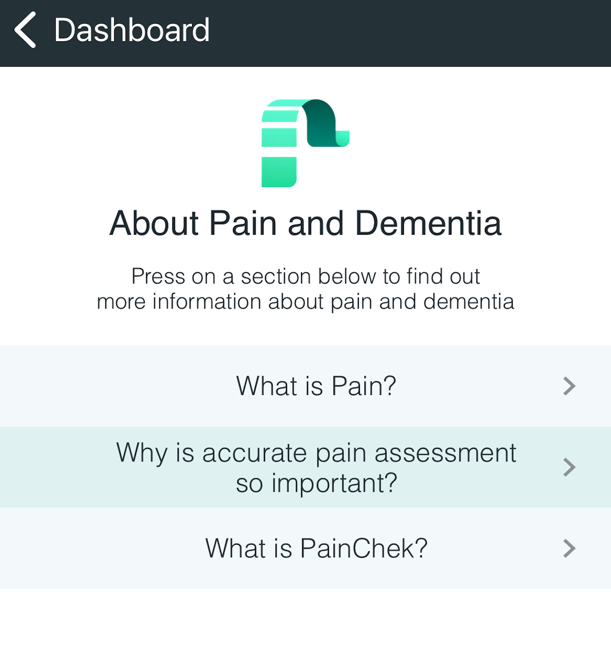Select the About Pain and Dementia heading
Image resolution: width=611 pixels, height=658 pixels.
(x=306, y=223)
